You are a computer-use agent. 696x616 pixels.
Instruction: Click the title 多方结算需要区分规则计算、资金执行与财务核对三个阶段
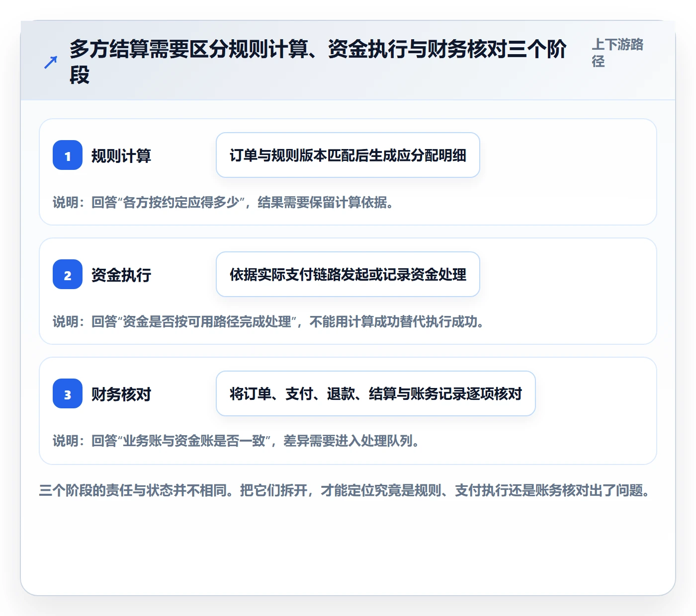click(x=318, y=62)
